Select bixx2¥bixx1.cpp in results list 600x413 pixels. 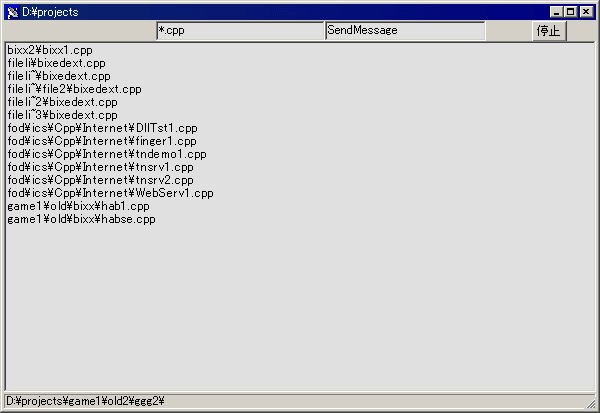(49, 50)
